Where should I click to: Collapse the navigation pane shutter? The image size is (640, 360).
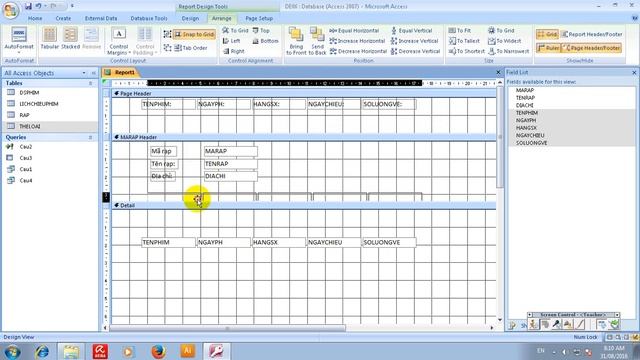93,73
